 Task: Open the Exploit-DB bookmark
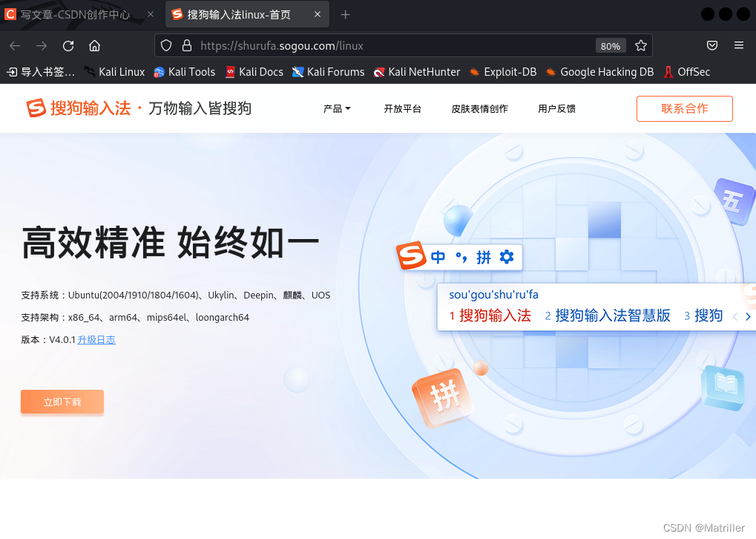click(503, 72)
